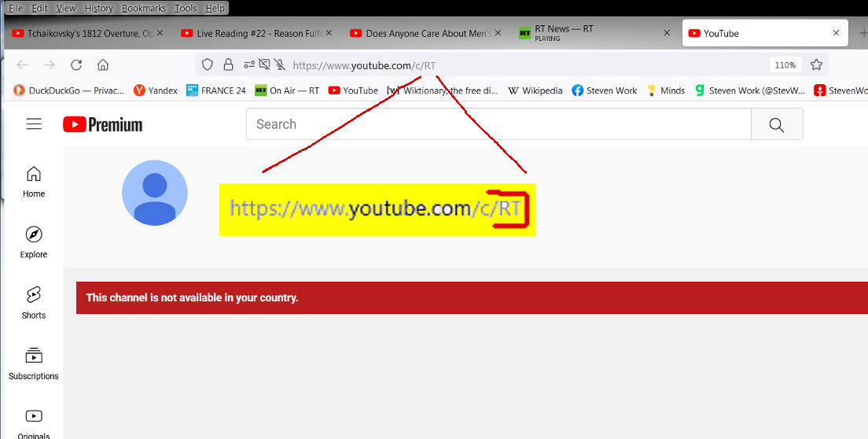Go forward to next page
Image resolution: width=868 pixels, height=439 pixels.
pyautogui.click(x=50, y=65)
